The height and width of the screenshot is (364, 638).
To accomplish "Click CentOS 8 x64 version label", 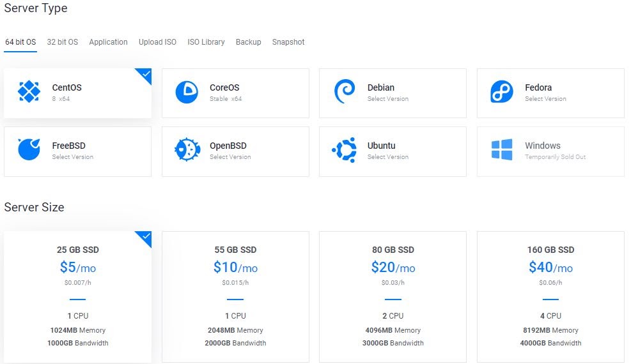I will (61, 99).
